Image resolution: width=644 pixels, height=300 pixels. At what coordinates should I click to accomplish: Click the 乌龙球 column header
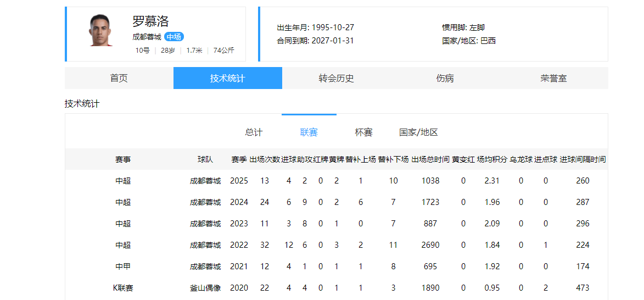(521, 159)
